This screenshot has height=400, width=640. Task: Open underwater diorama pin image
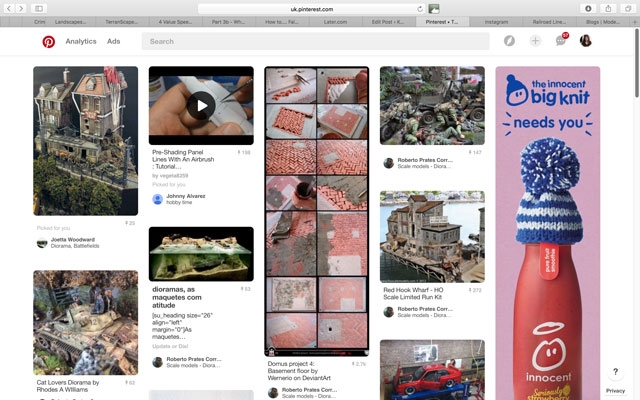click(x=201, y=254)
